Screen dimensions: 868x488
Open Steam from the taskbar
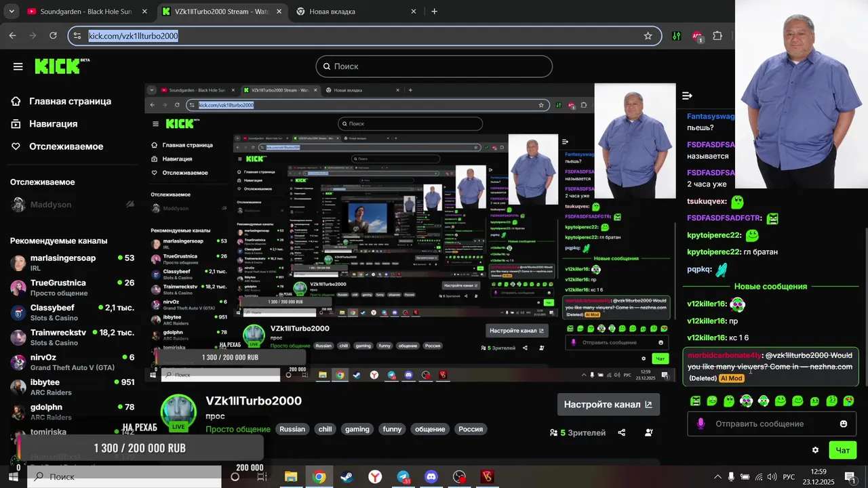(x=347, y=477)
